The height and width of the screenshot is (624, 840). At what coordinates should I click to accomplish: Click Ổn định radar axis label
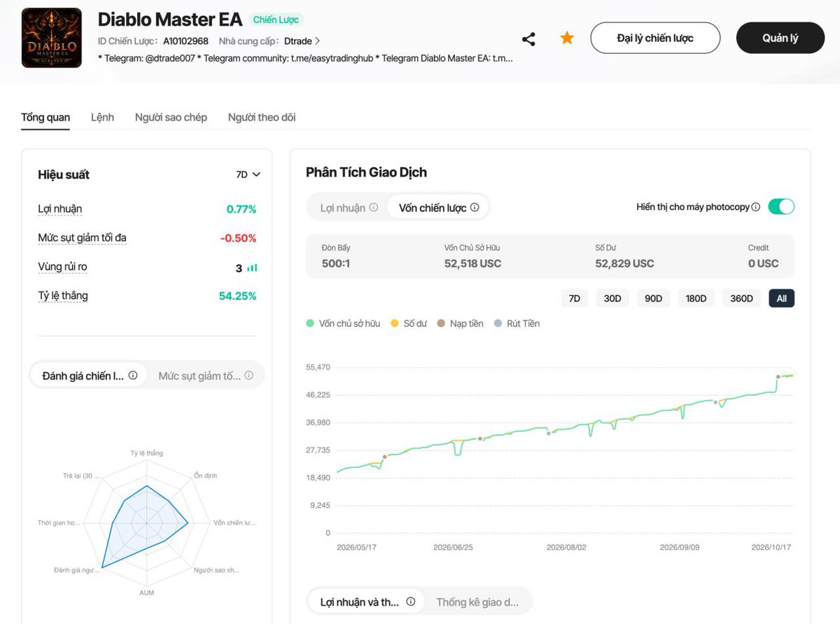[205, 476]
